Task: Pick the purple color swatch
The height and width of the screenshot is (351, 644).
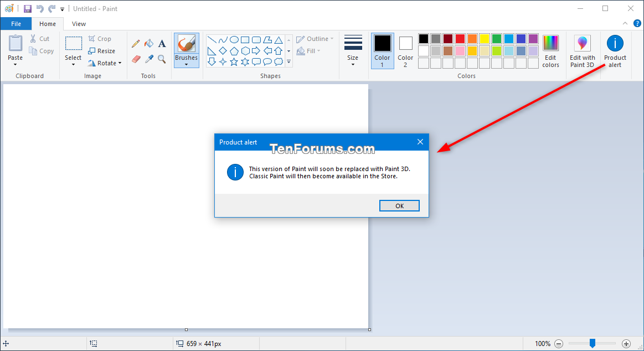Action: [533, 39]
